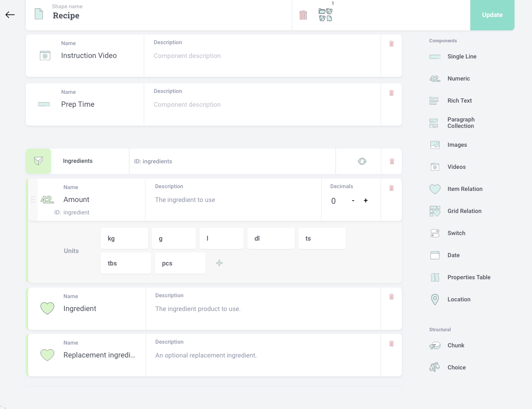Viewport: 532px width, 409px height.
Task: Edit the Amount name field
Action: click(x=76, y=200)
